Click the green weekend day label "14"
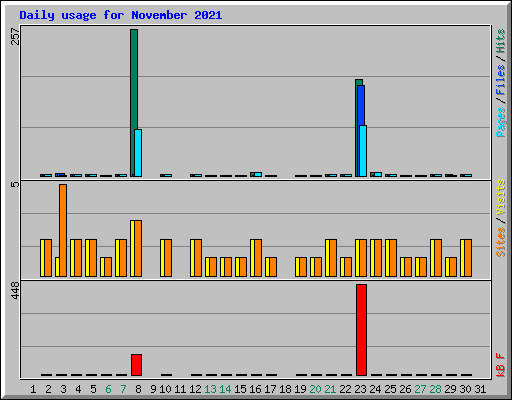The height and width of the screenshot is (400, 512). pyautogui.click(x=225, y=389)
